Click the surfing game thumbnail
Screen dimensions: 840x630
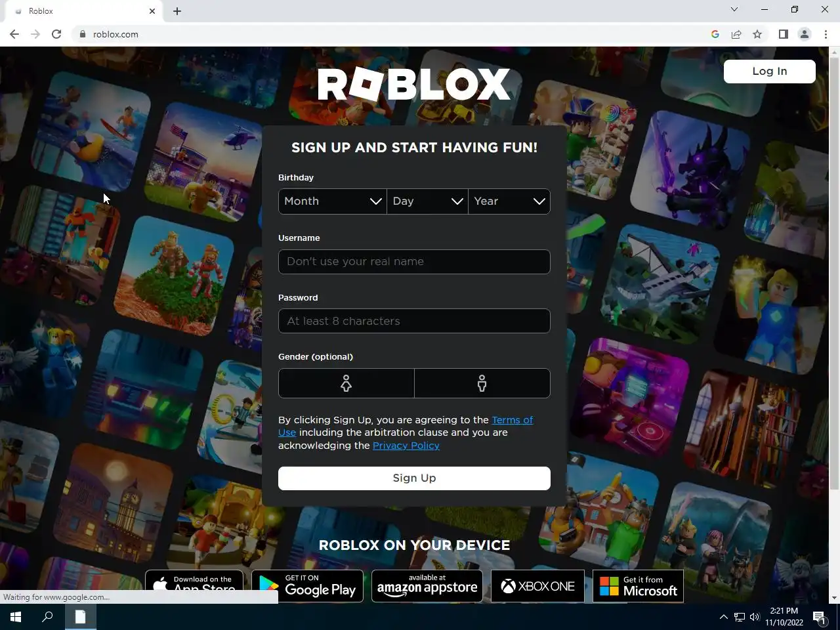click(x=90, y=131)
